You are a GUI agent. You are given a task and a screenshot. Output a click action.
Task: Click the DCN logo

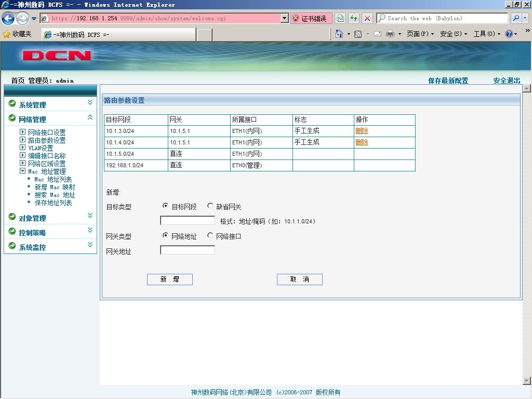[57, 55]
